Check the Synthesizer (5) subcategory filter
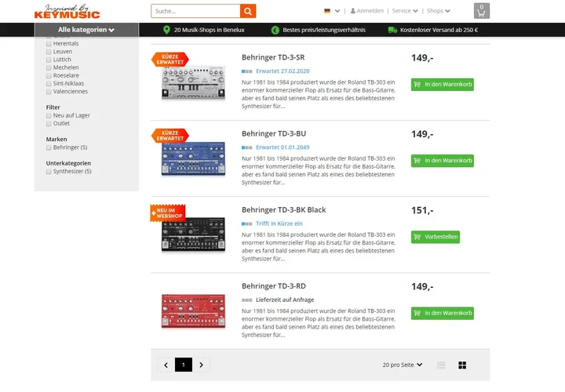The width and height of the screenshot is (565, 392). (x=49, y=172)
